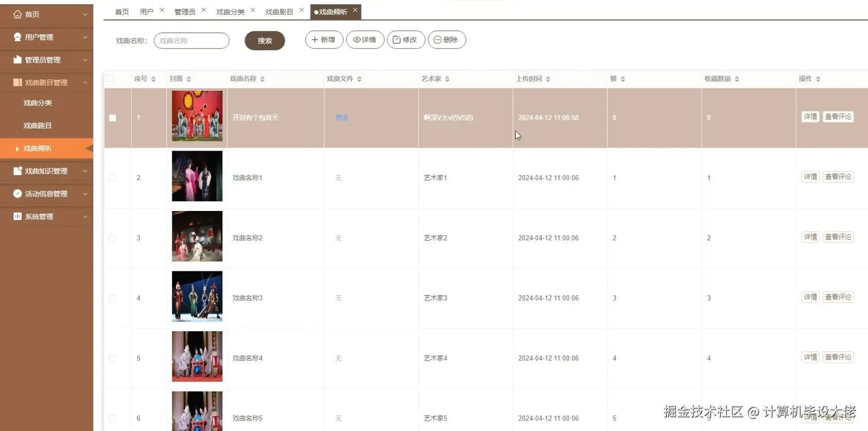Click cover thumbnail of 开封有个包青天
The height and width of the screenshot is (431, 868).
[x=197, y=116]
